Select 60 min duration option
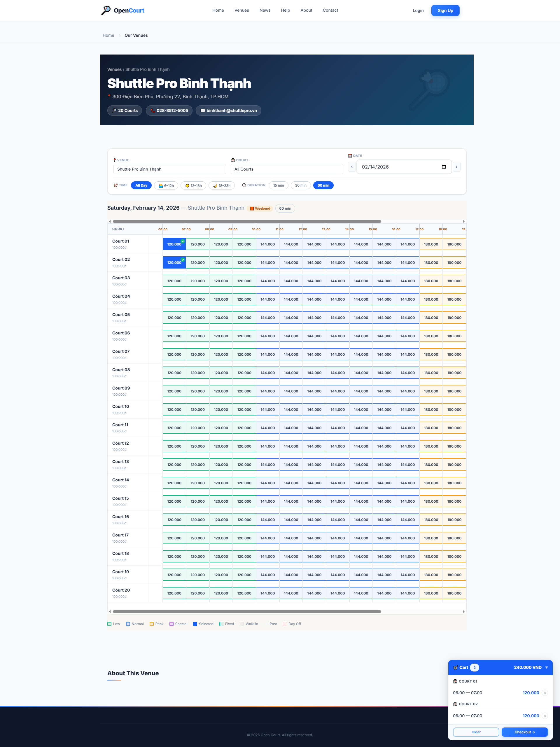This screenshot has width=560, height=747. click(x=323, y=185)
